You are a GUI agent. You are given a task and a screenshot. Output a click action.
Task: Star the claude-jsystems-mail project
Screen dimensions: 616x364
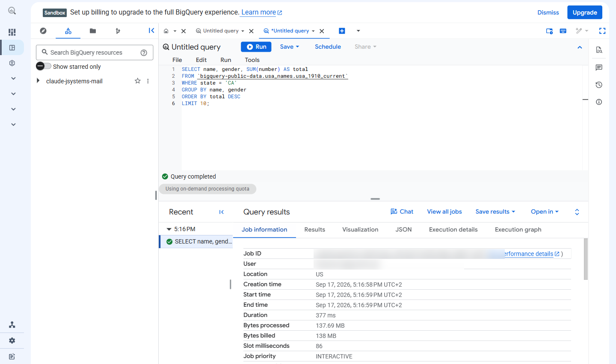137,81
